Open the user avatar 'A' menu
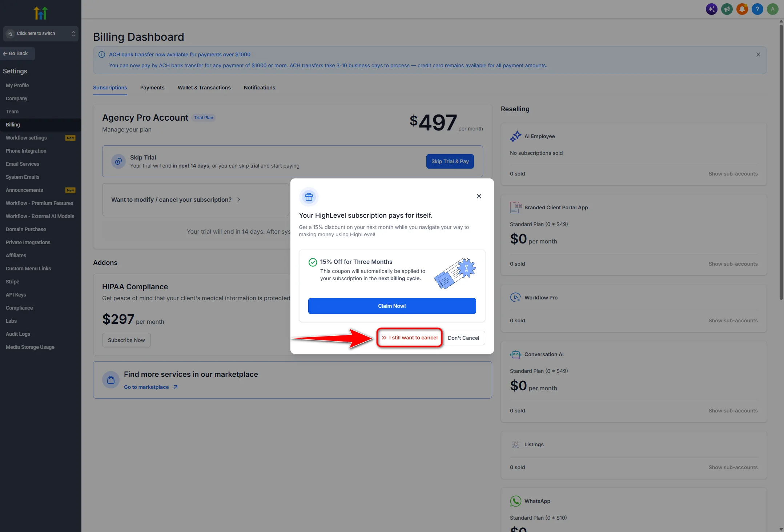The height and width of the screenshot is (532, 784). [772, 9]
